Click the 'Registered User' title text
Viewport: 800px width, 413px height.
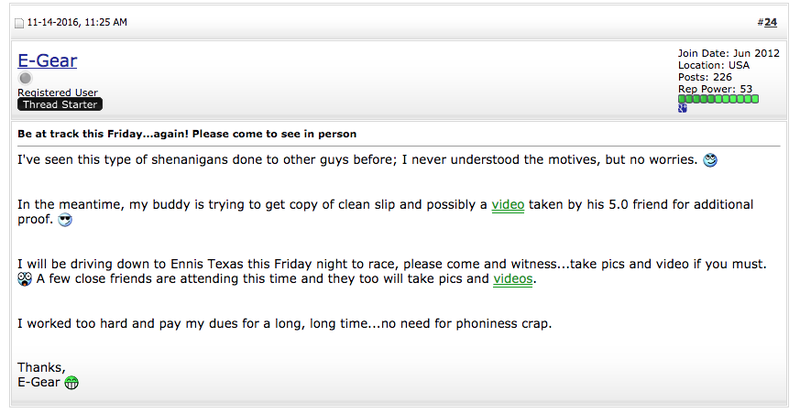[58, 92]
